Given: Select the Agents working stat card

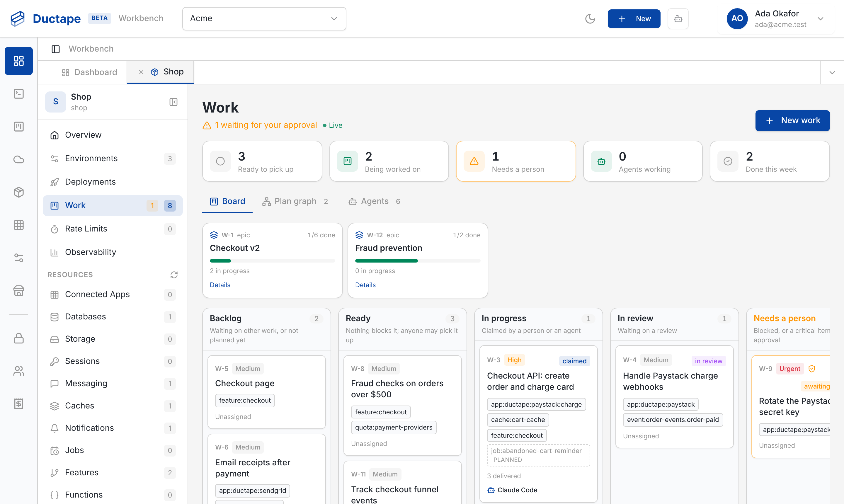Looking at the screenshot, I should (643, 161).
